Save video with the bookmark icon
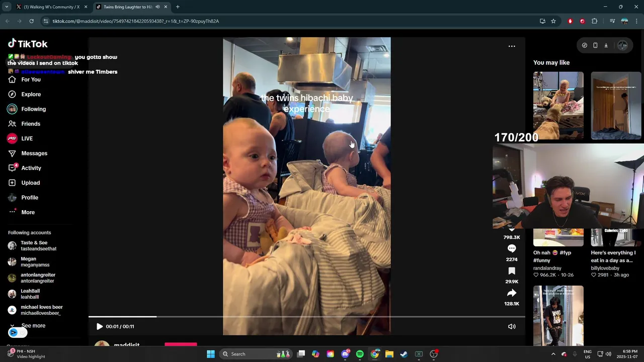 pyautogui.click(x=512, y=271)
